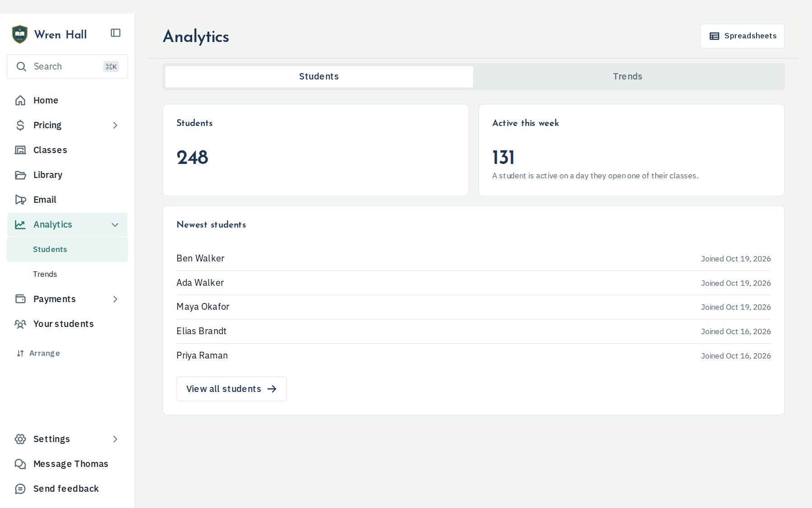
Task: Select the Students tab
Action: tap(319, 77)
